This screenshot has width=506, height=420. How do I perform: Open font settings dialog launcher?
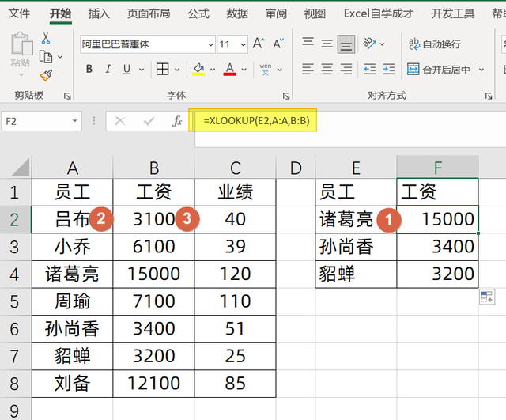[x=286, y=96]
